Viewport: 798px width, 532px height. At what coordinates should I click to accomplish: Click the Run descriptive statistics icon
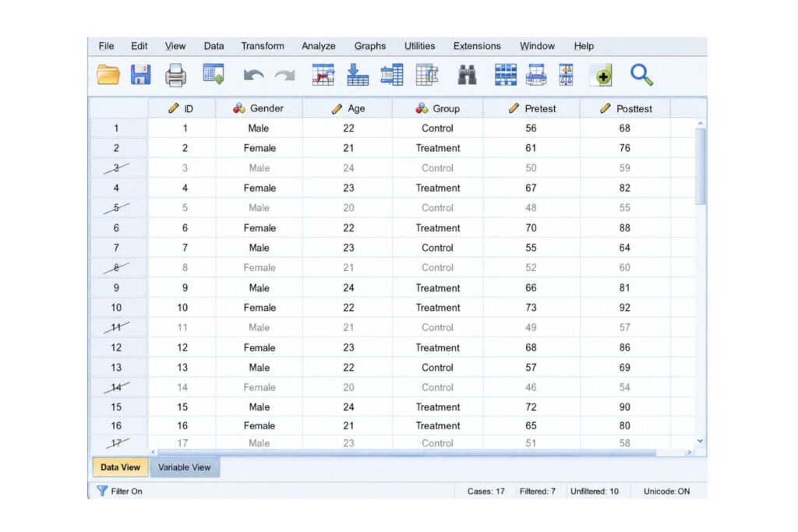coord(427,75)
